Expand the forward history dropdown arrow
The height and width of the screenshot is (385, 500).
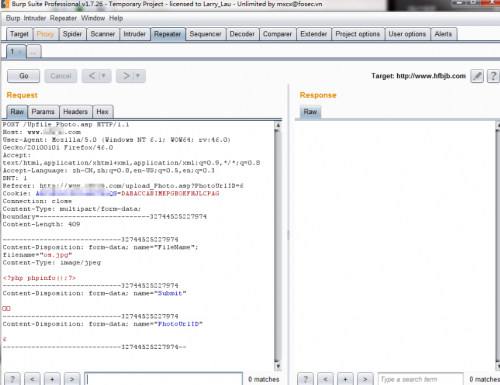coord(138,76)
